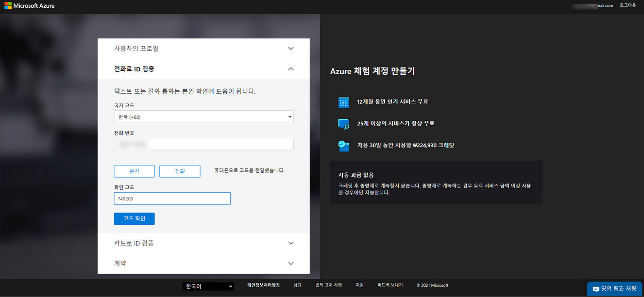
Task: Click the calendar icon for 12개월 무료 서비스
Action: pyautogui.click(x=344, y=102)
